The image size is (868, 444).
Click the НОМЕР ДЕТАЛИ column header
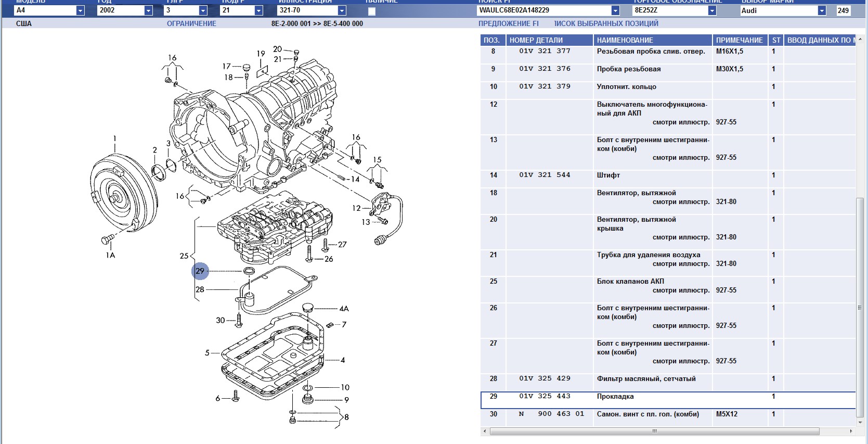pos(550,40)
